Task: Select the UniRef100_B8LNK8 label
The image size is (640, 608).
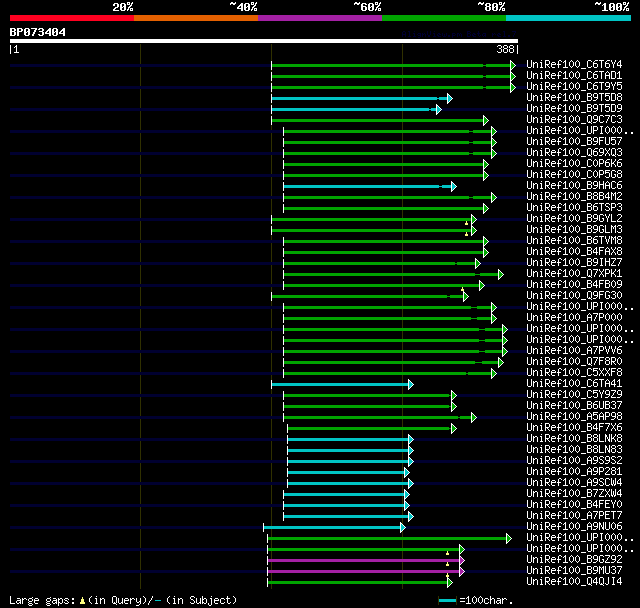Action: click(574, 439)
